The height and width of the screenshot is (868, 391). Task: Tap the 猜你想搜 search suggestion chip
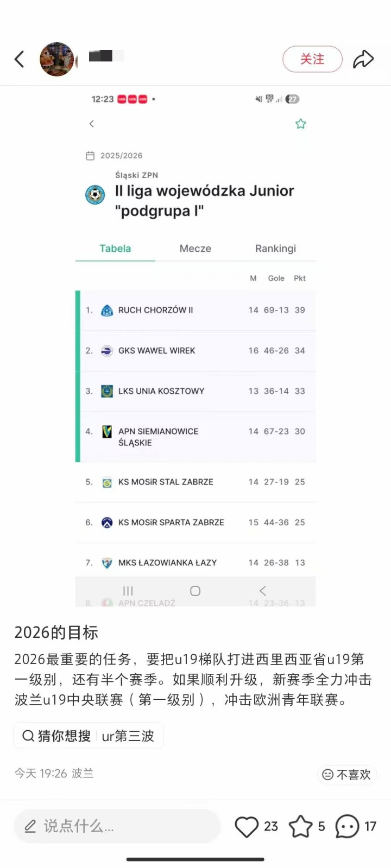89,736
